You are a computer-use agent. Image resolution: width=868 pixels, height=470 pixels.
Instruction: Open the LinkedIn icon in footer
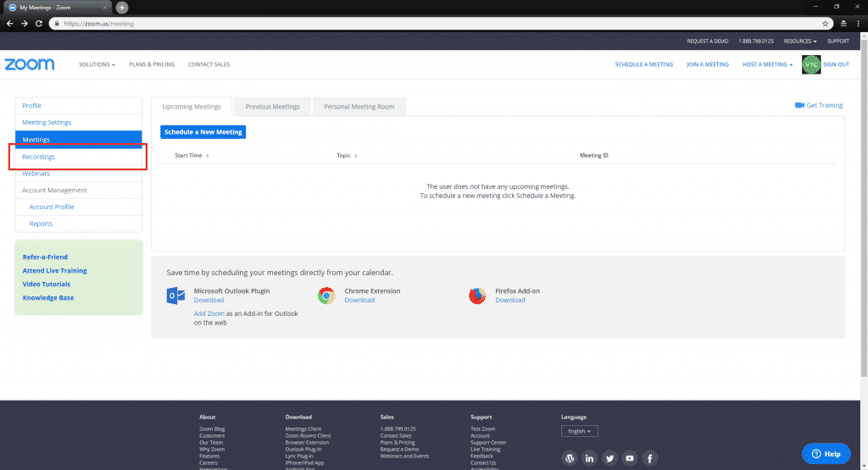point(589,458)
